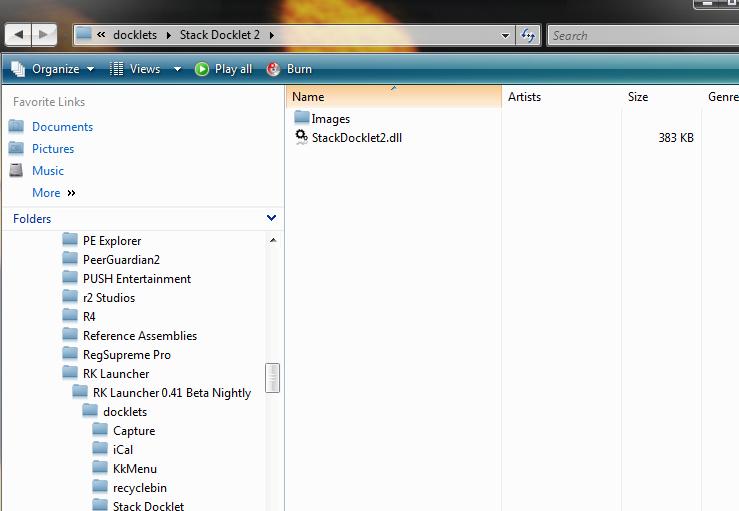
Task: Click the green Play all icon
Action: click(202, 69)
